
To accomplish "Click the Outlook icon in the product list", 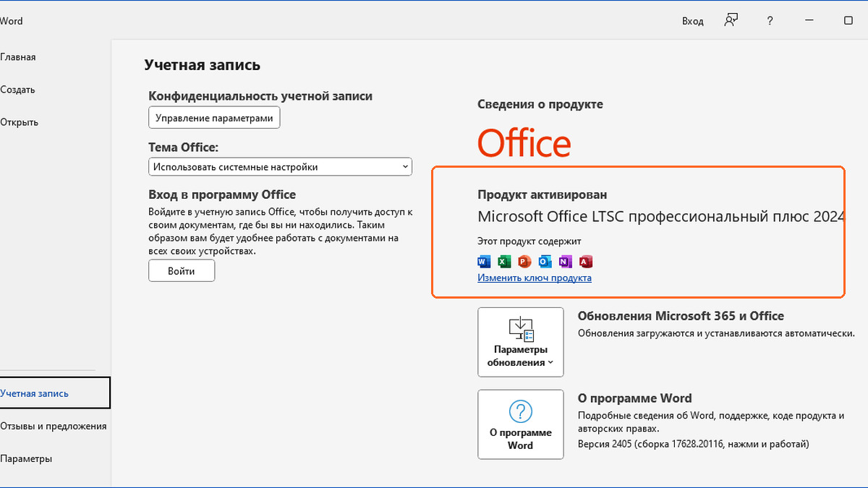I will [x=545, y=262].
